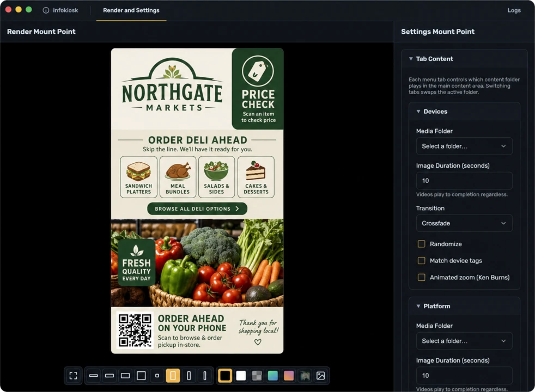This screenshot has height=392, width=535.
Task: Click Order Ahead On Your Phone text
Action: pyautogui.click(x=192, y=323)
